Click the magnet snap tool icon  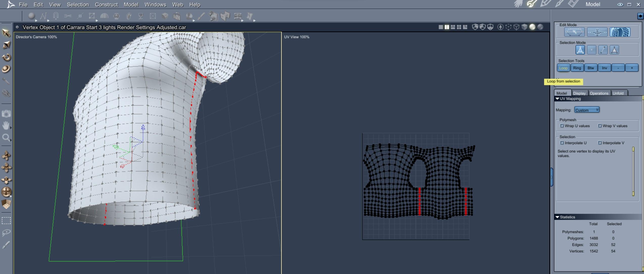coord(56,16)
